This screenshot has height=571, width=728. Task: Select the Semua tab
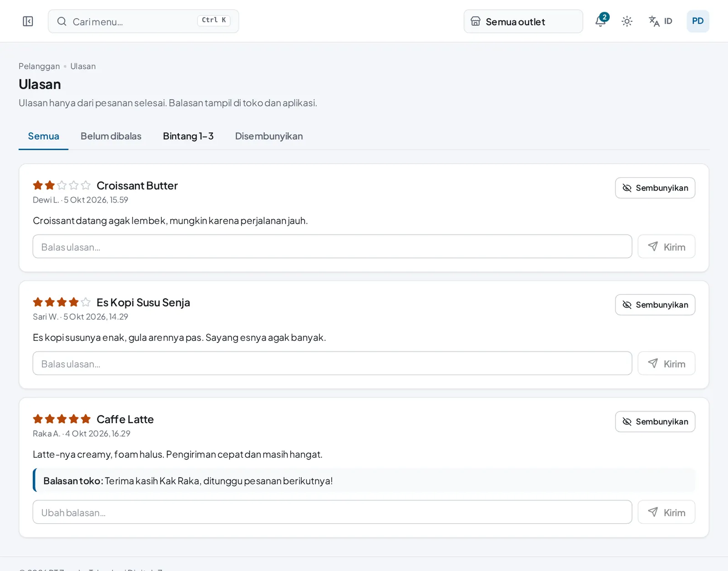(44, 136)
